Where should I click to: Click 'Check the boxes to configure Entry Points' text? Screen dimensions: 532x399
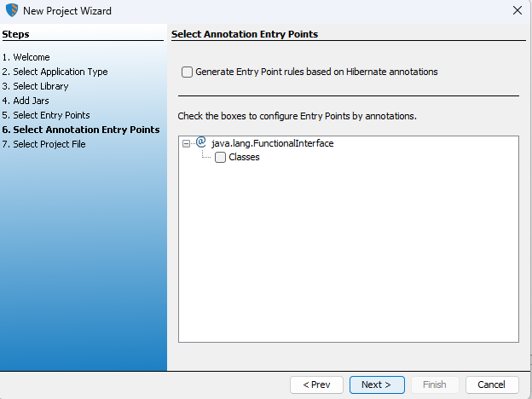click(x=298, y=116)
